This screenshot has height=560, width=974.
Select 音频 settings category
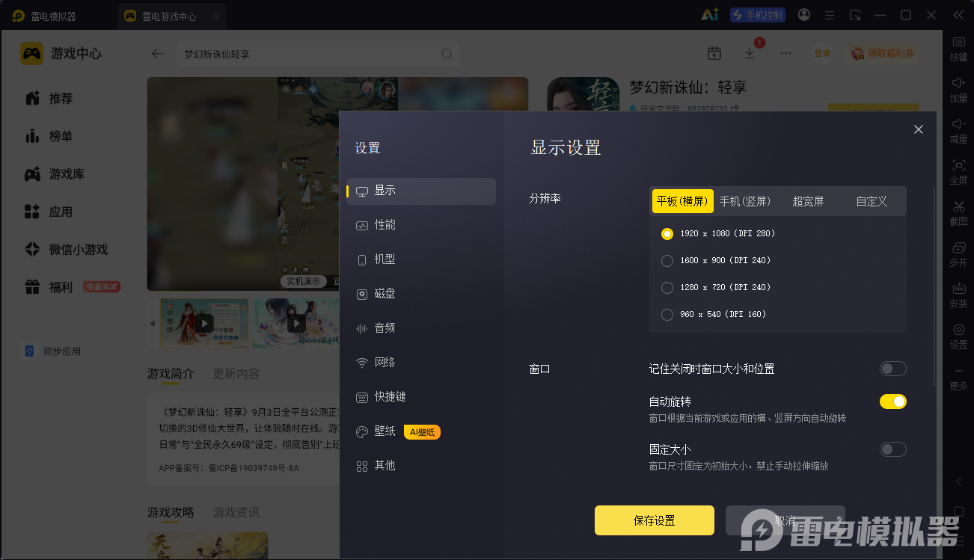pyautogui.click(x=421, y=328)
